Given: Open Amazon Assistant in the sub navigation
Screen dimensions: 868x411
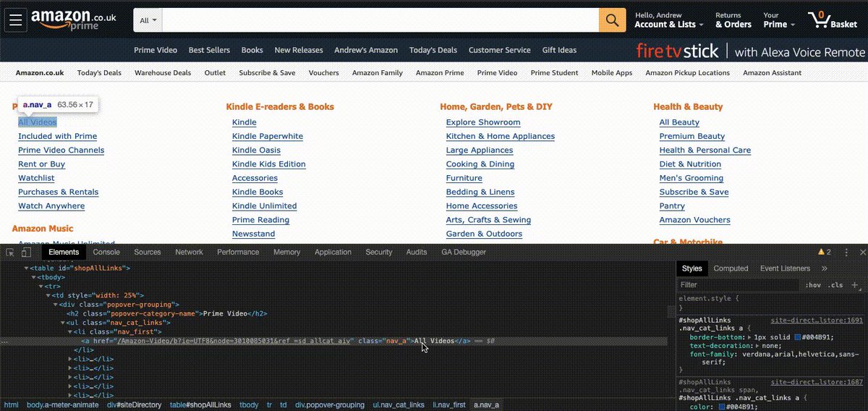Looking at the screenshot, I should pyautogui.click(x=772, y=72).
